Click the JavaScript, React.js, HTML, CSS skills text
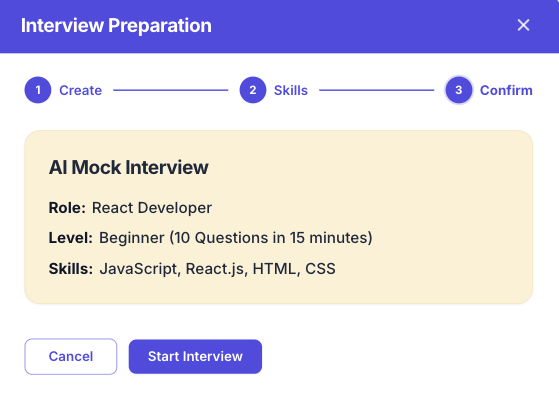 coord(217,269)
